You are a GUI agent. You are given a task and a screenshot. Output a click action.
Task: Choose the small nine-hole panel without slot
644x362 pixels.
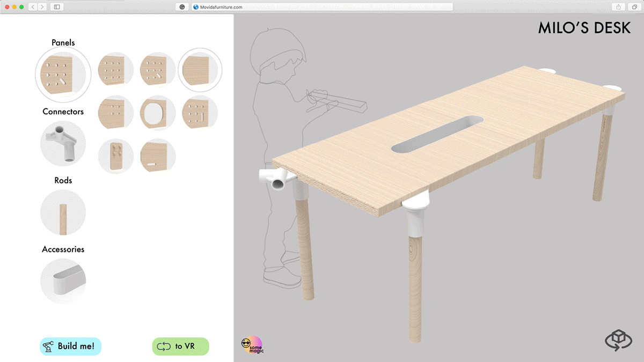tap(115, 70)
